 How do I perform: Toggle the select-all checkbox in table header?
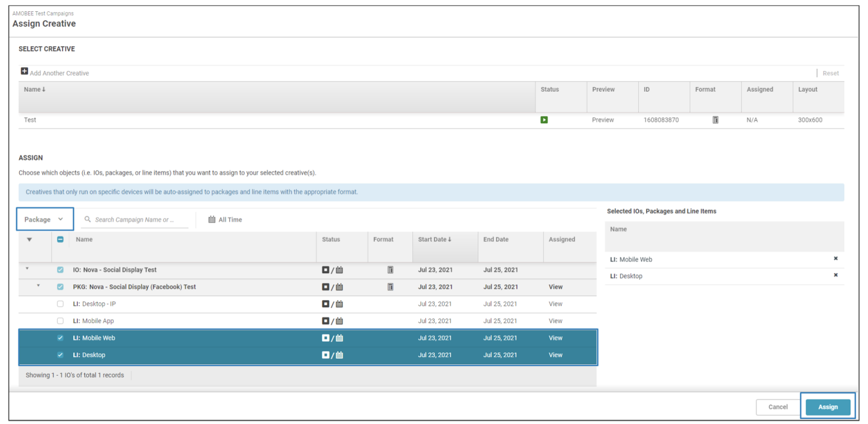point(60,239)
